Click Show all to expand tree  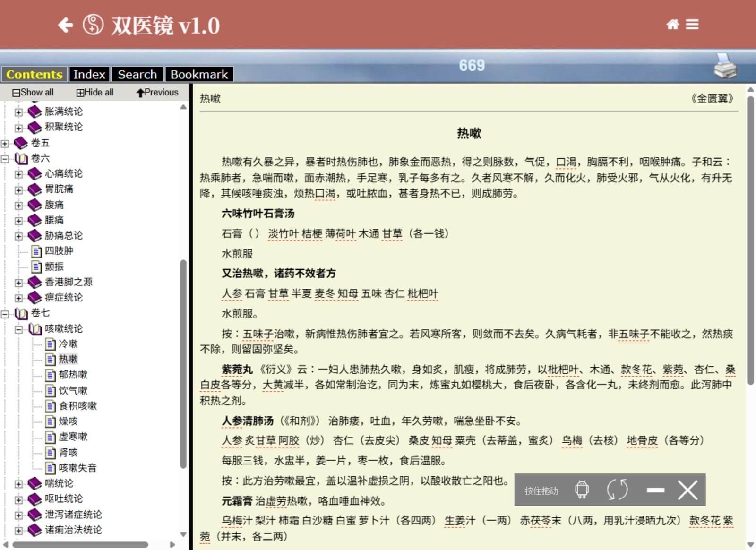click(33, 93)
